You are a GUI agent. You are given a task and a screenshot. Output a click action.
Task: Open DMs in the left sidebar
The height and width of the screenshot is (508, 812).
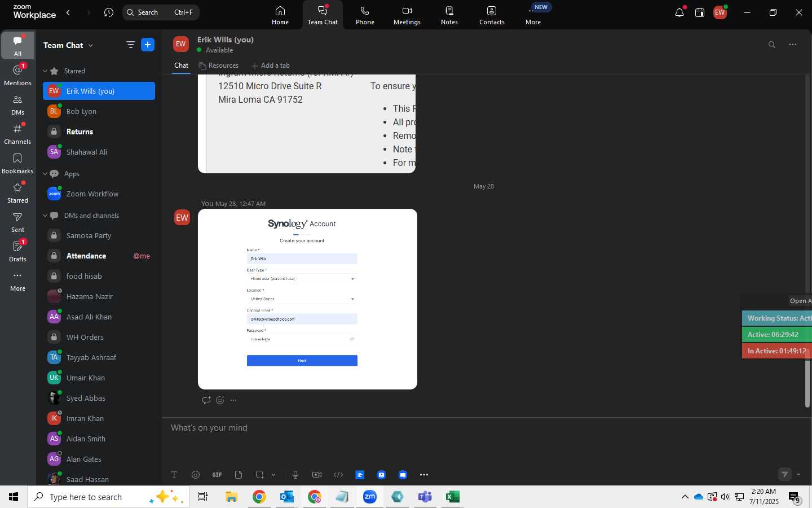(18, 104)
